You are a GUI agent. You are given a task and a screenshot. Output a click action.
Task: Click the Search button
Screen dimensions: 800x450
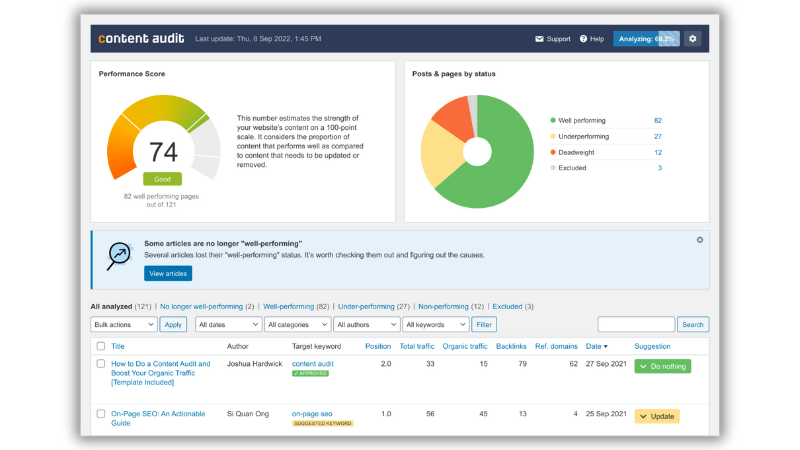tap(693, 324)
